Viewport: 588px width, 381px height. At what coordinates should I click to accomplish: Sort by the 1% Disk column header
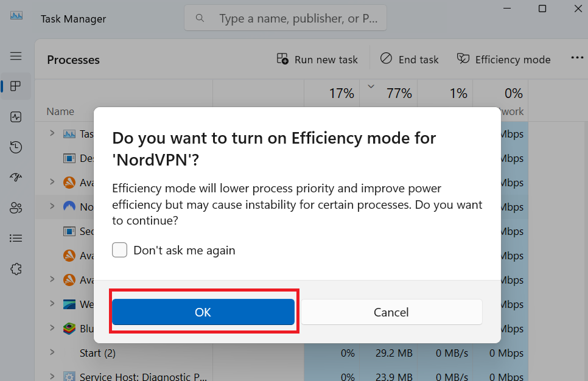tap(458, 93)
